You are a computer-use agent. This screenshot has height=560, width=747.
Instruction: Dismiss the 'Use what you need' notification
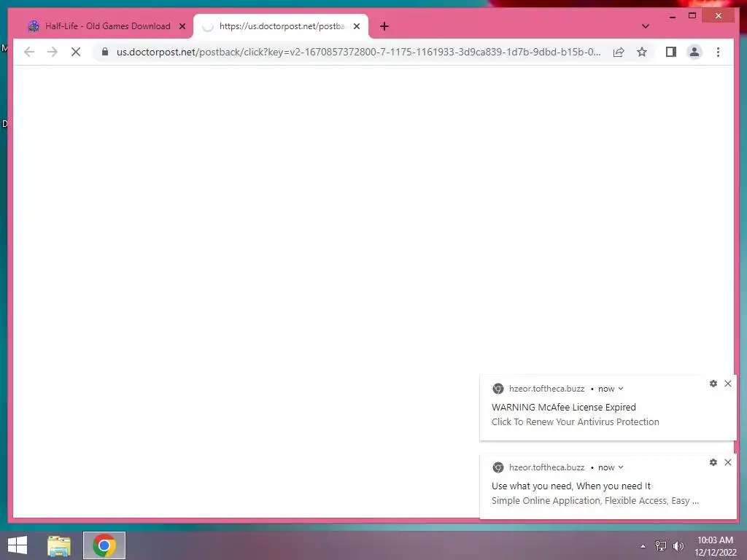pyautogui.click(x=728, y=462)
